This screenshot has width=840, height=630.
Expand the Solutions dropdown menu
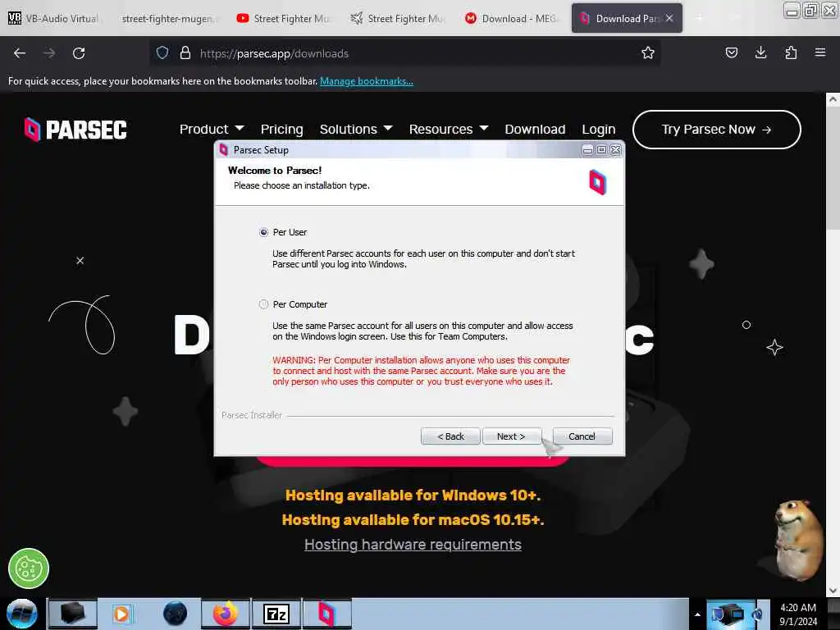(356, 129)
